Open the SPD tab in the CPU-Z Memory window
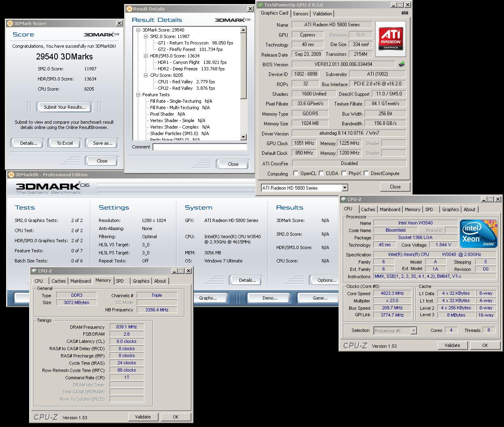504x427 pixels. pos(120,281)
